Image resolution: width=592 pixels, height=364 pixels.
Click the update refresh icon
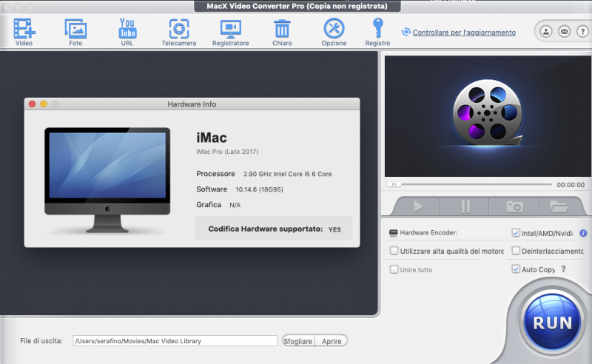tap(406, 32)
